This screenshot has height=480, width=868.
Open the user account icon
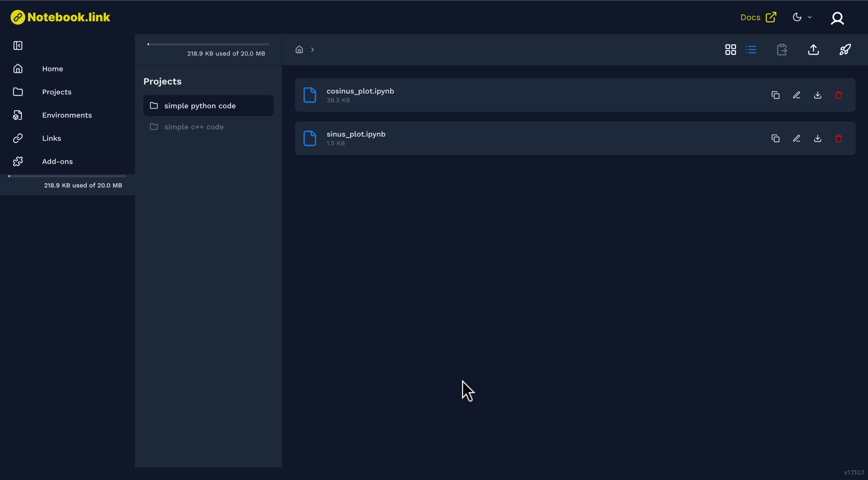click(837, 18)
